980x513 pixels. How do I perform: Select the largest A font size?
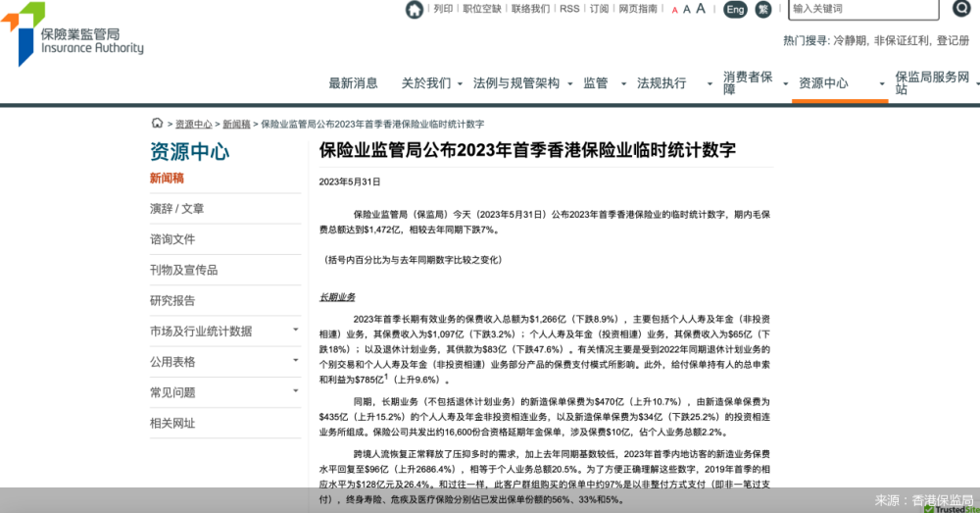(701, 8)
